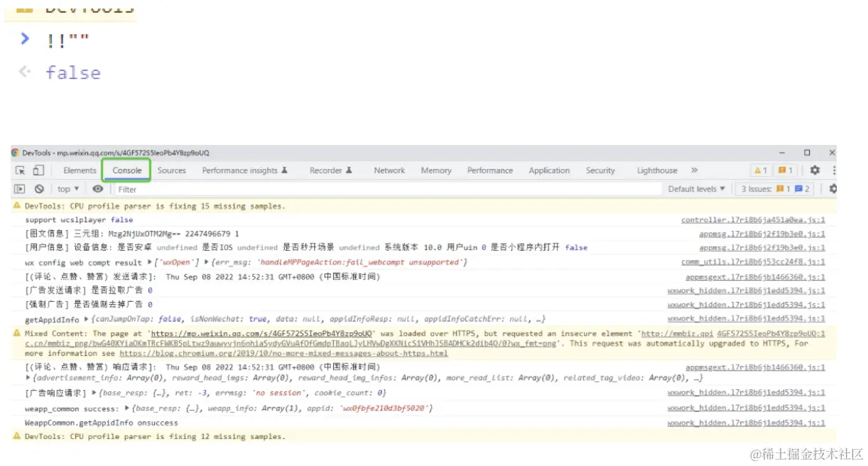This screenshot has height=466, width=868.
Task: Open appmsg source link on 用户信息 row
Action: tap(762, 248)
